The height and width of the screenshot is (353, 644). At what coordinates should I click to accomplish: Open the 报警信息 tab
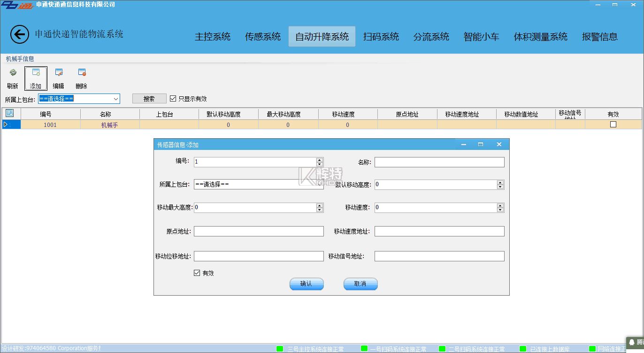pos(599,37)
